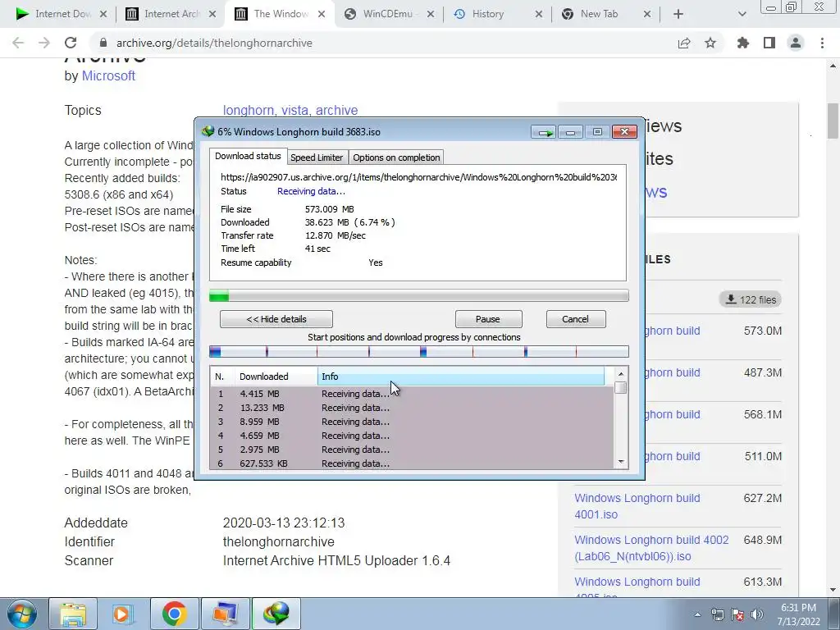The width and height of the screenshot is (840, 630).
Task: Click the 122 files download badge
Action: (750, 300)
